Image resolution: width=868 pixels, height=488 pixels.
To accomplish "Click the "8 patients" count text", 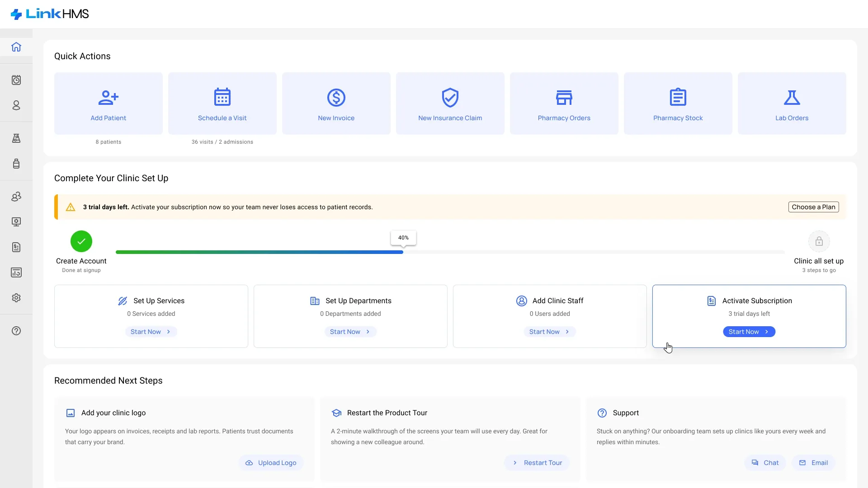I will click(x=108, y=142).
